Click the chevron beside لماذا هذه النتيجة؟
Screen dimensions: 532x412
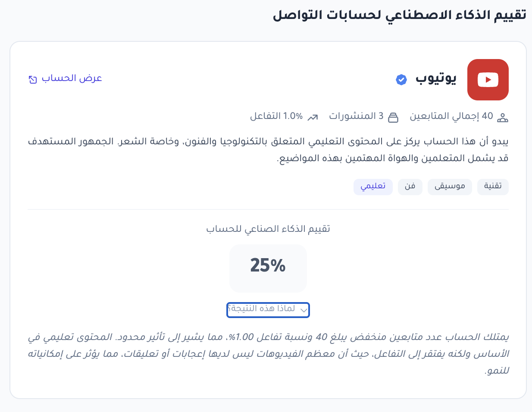coord(304,310)
